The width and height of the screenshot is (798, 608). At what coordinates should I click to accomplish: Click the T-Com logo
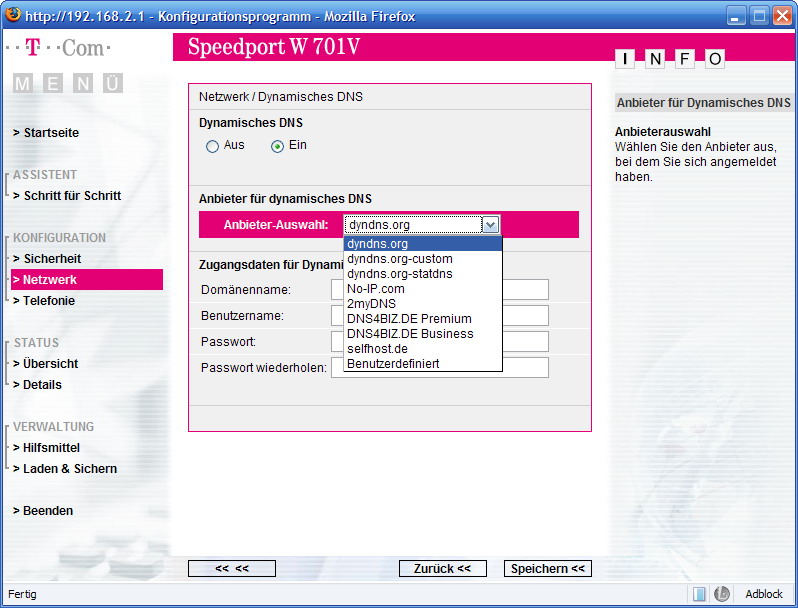coord(59,48)
